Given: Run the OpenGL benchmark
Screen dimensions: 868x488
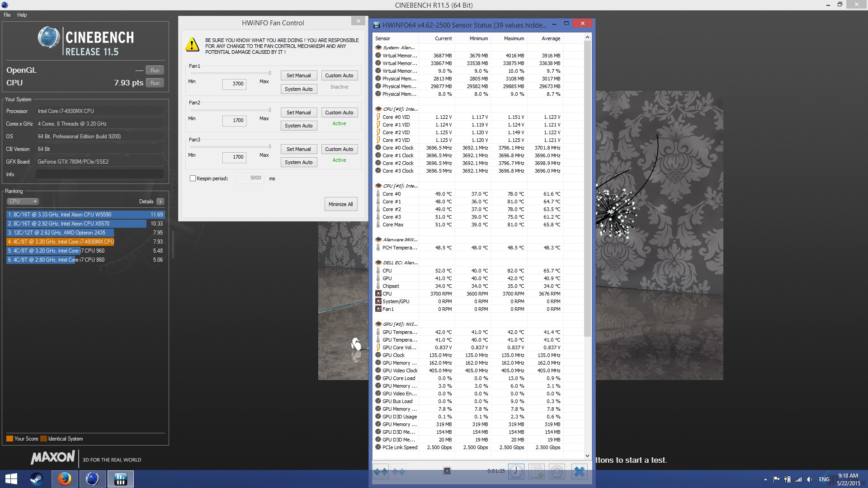Looking at the screenshot, I should point(155,70).
